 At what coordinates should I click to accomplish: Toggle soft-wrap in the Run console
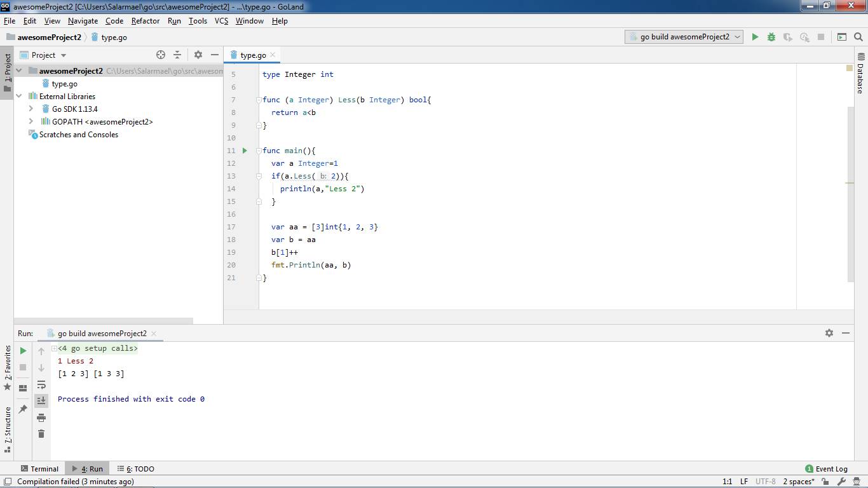41,384
